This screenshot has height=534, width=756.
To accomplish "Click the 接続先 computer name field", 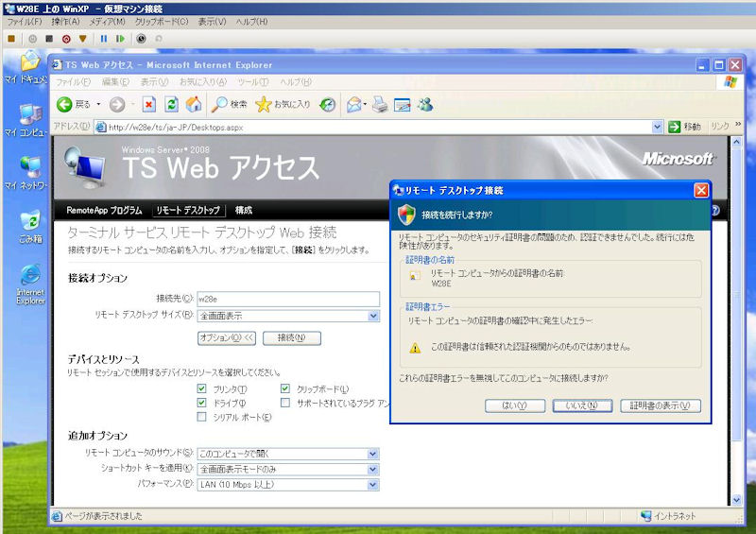I will coord(288,299).
